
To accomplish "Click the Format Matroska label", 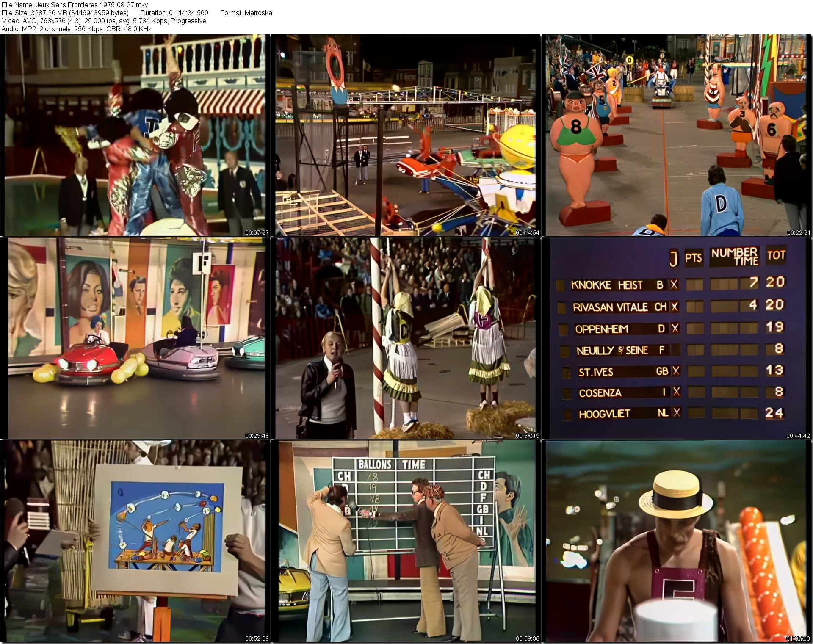I will (246, 13).
